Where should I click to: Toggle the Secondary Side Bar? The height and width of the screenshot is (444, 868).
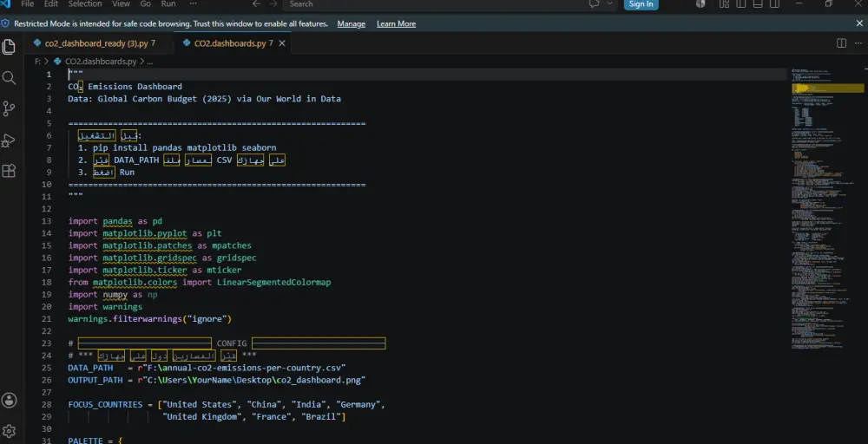(x=775, y=3)
